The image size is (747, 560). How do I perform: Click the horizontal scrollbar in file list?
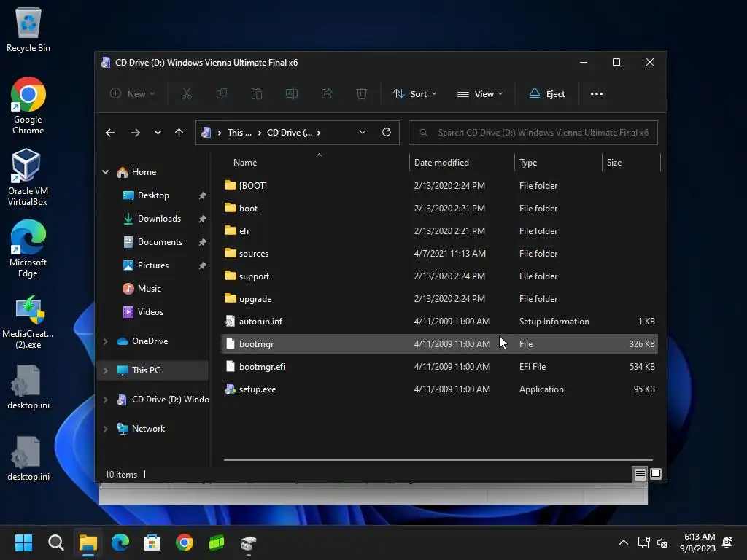click(x=438, y=460)
